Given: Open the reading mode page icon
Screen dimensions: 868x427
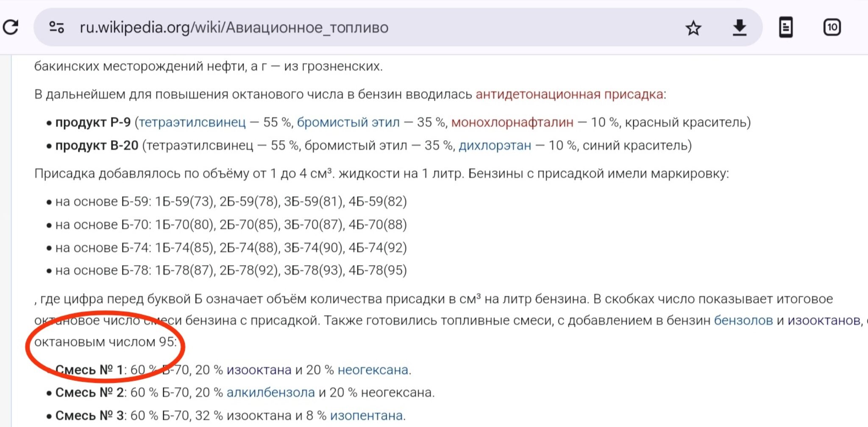Looking at the screenshot, I should coord(786,28).
